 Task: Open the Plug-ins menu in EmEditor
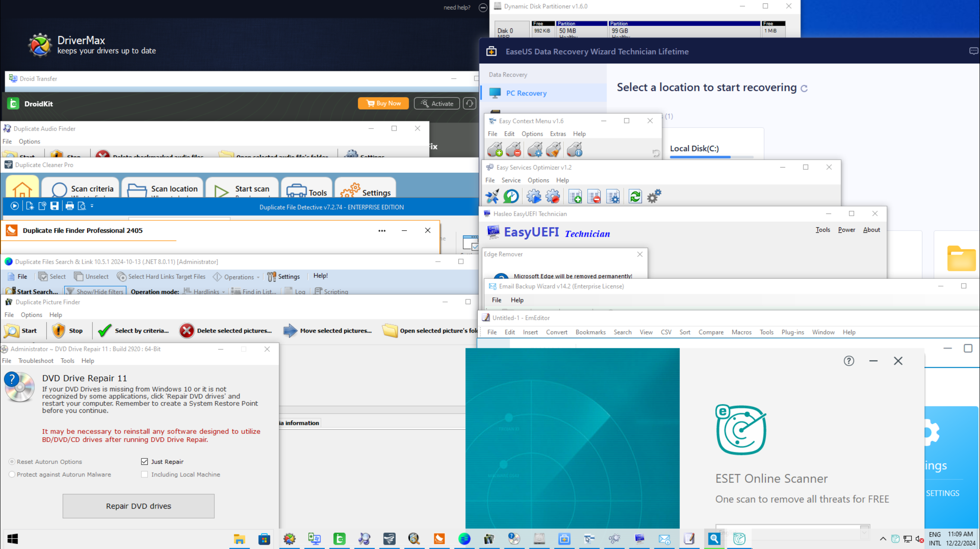[792, 332]
